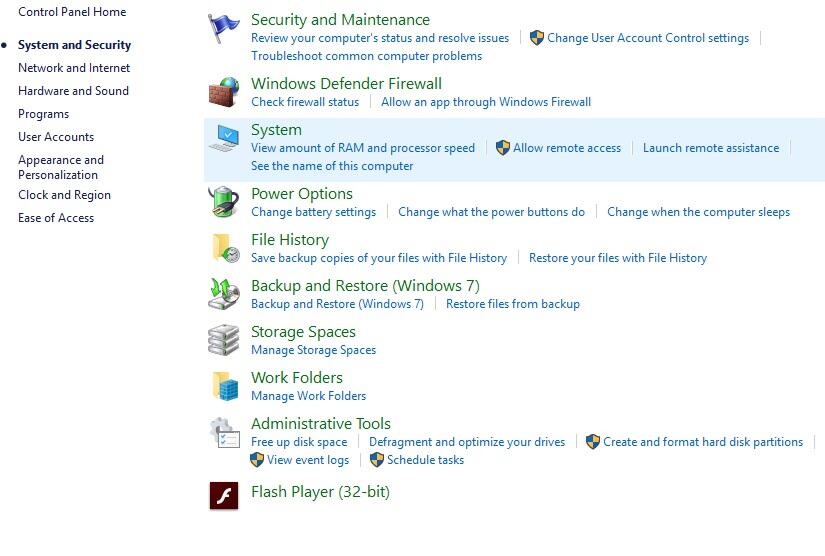Image resolution: width=825 pixels, height=556 pixels.
Task: Click the small Backup and Restore (Windows 7) sublink
Action: (337, 304)
